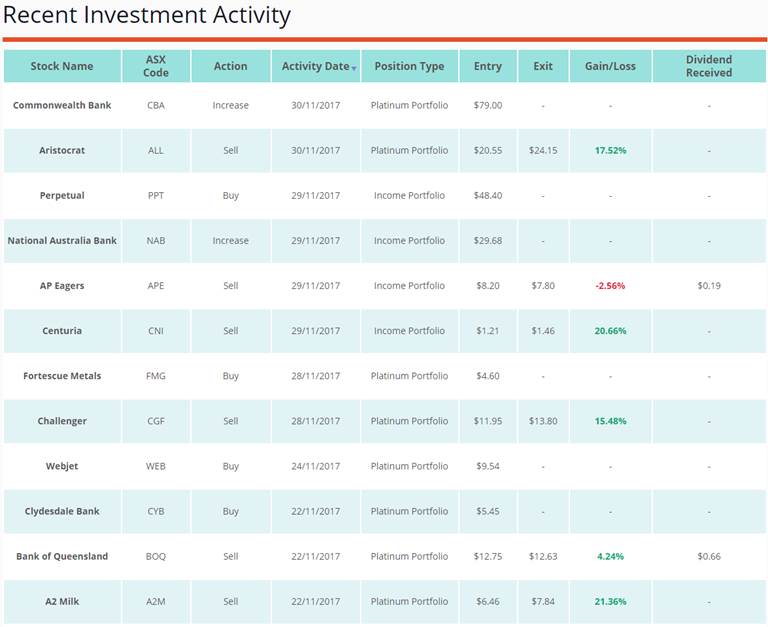Select the CNI code cell
768x627 pixels.
coord(156,331)
